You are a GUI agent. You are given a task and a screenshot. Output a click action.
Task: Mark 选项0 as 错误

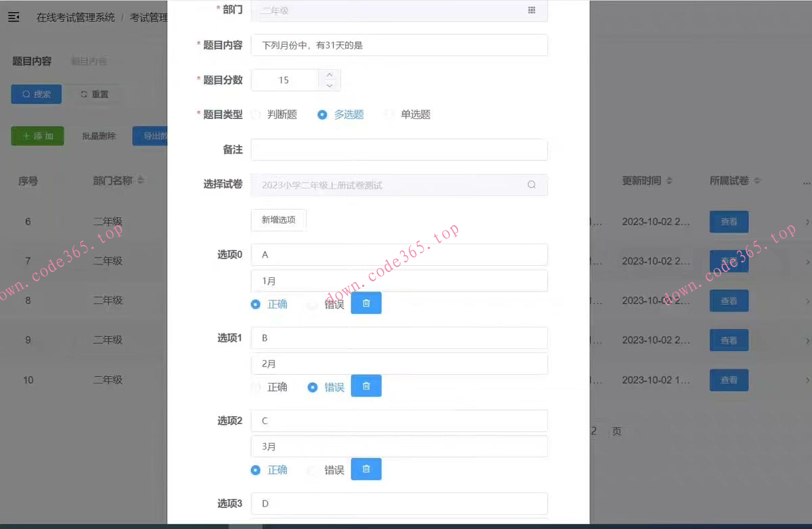pos(312,304)
